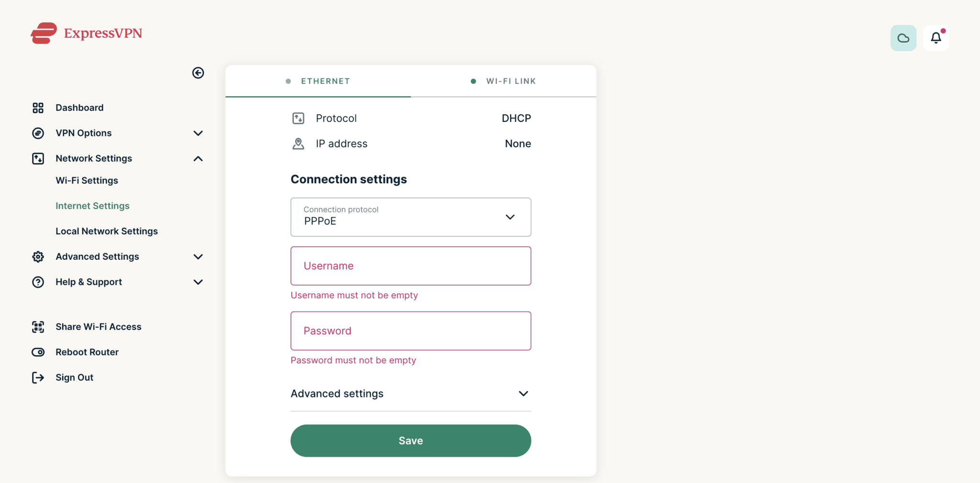Click the Username input field
The width and height of the screenshot is (980, 483).
coord(411,266)
